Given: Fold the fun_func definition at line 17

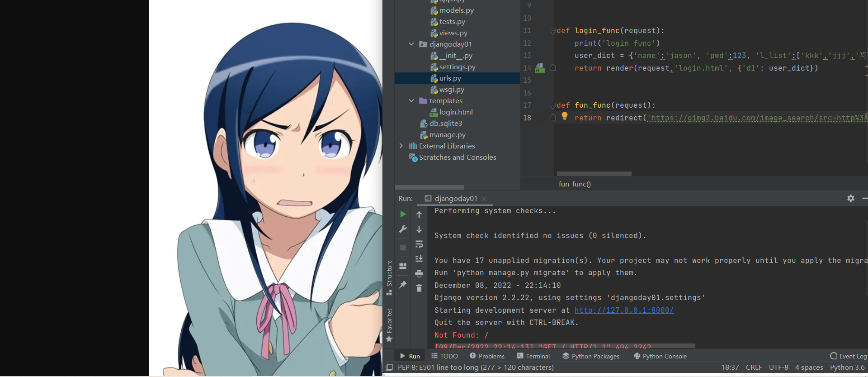Looking at the screenshot, I should pos(553,105).
